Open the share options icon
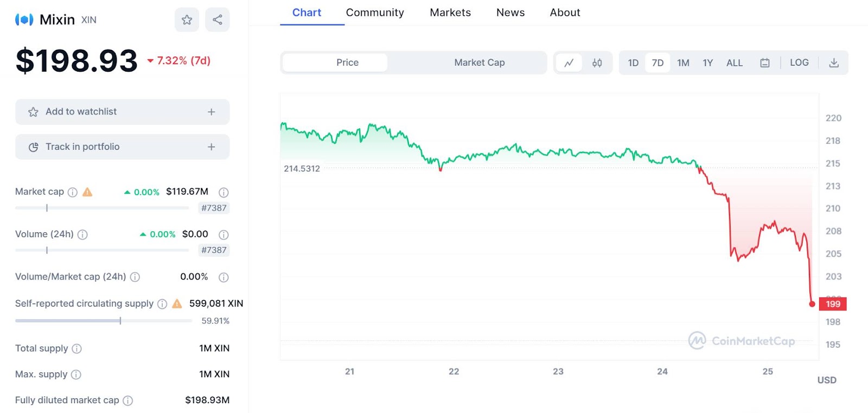This screenshot has width=868, height=413. point(218,20)
